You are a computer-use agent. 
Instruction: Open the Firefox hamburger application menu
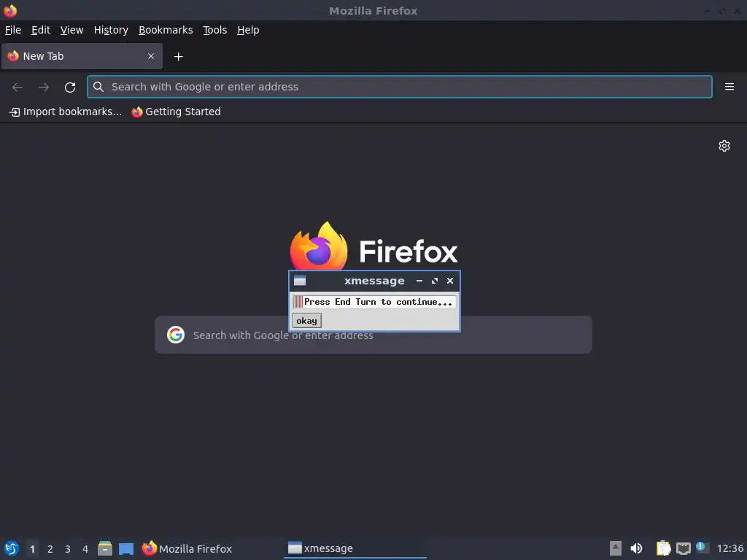(729, 87)
